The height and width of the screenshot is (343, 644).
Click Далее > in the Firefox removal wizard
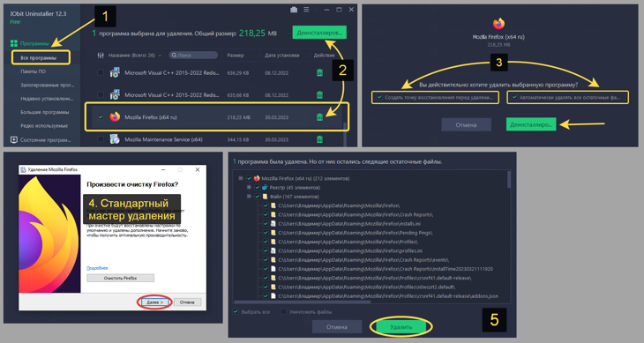tap(155, 302)
